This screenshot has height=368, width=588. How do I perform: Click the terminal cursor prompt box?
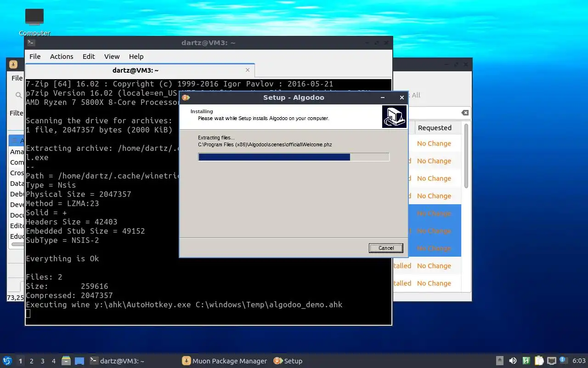coord(28,314)
